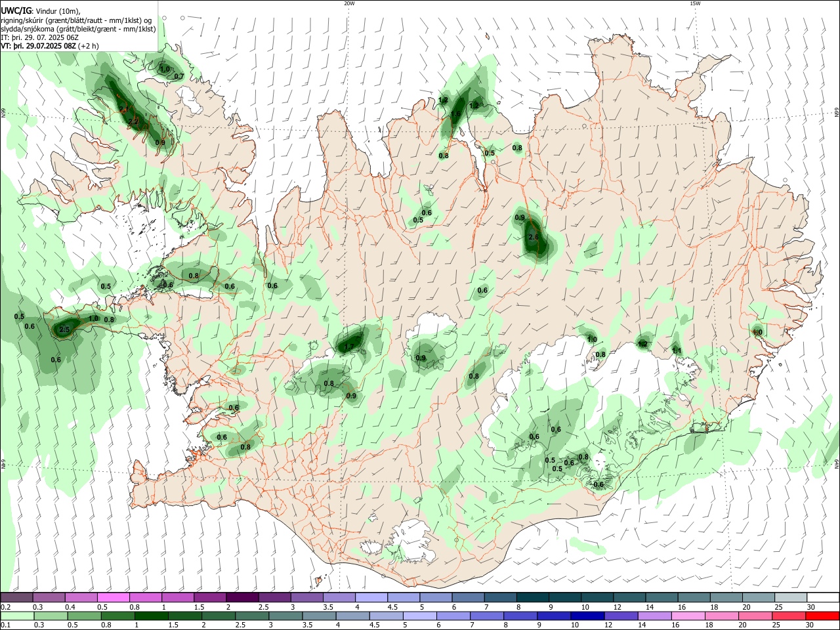Click the '0.9' value just above the '2.6' cell

tap(520, 217)
